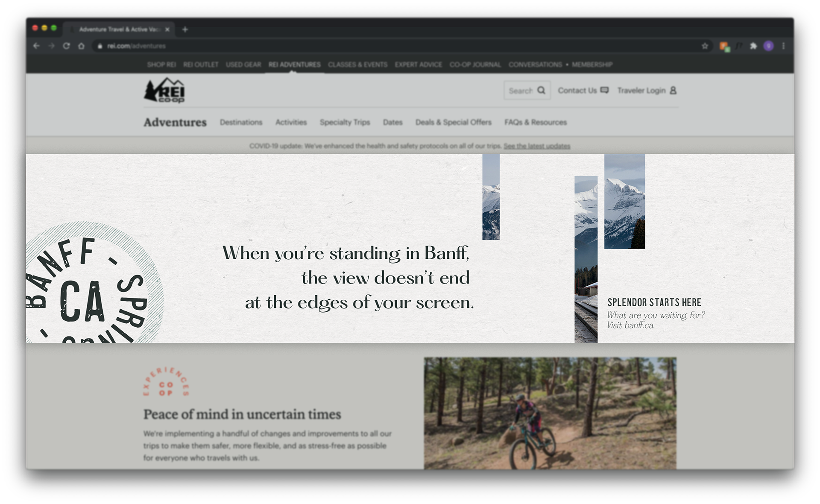Select the Adventure Travel browser tab
The height and width of the screenshot is (504, 820).
coord(119,29)
